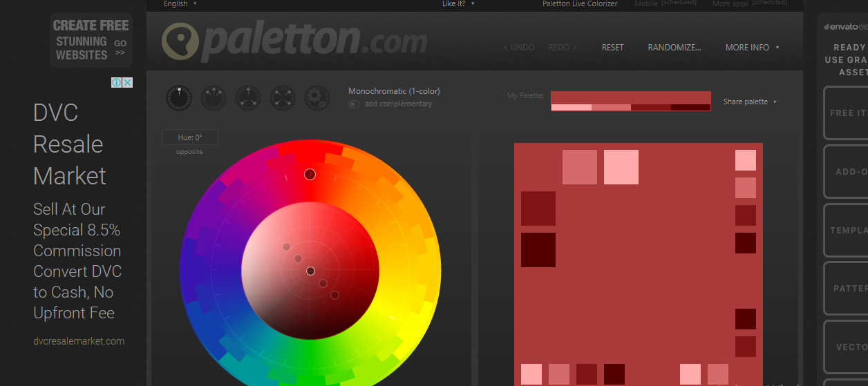Click the UNDO menu item
This screenshot has height=386, width=868.
(519, 48)
